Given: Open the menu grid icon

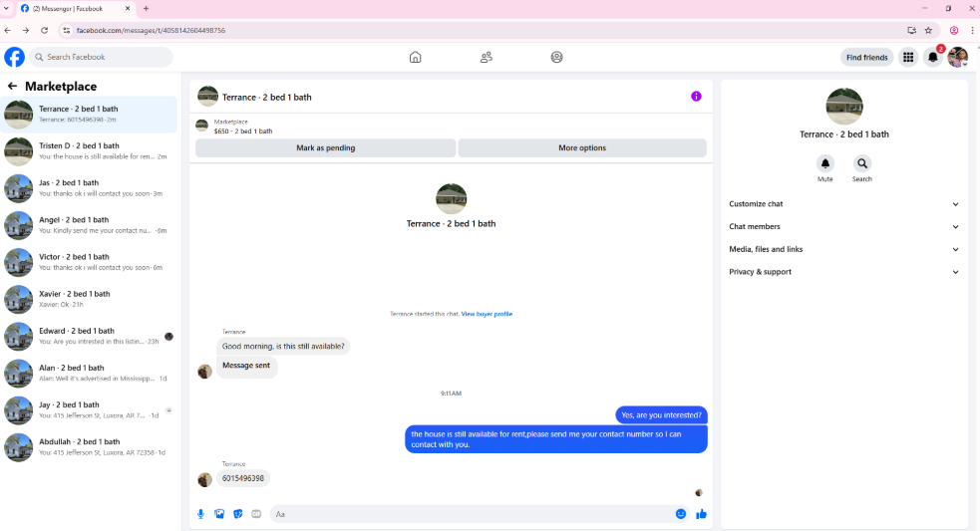Looking at the screenshot, I should point(908,58).
